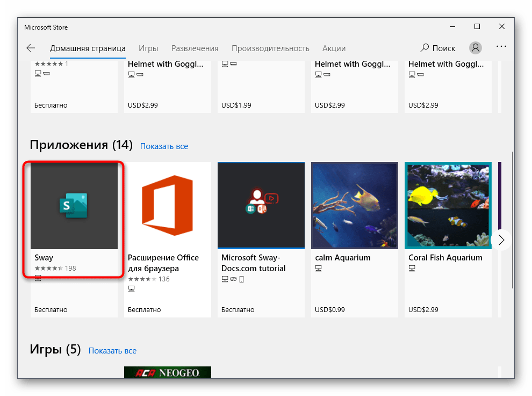Open the Coral Fish Aquarium thumbnail
The width and height of the screenshot is (532, 396).
tap(448, 206)
